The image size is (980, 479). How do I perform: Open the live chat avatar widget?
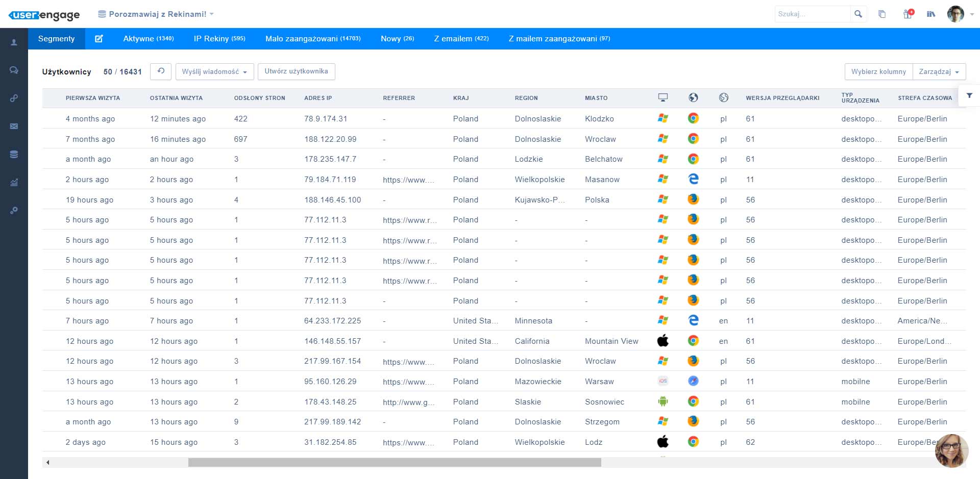point(951,450)
